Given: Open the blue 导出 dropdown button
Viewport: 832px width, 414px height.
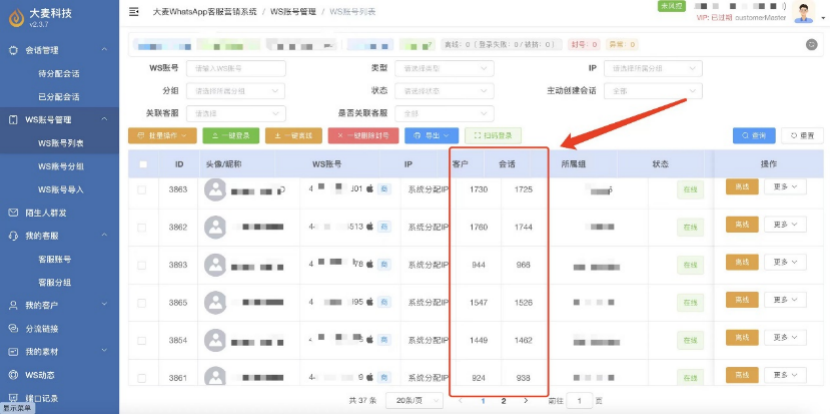Looking at the screenshot, I should point(431,135).
